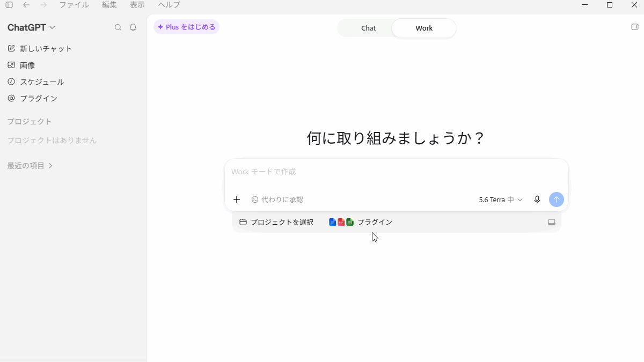Open search with the magnifier icon
The width and height of the screenshot is (644, 362).
coord(118,27)
